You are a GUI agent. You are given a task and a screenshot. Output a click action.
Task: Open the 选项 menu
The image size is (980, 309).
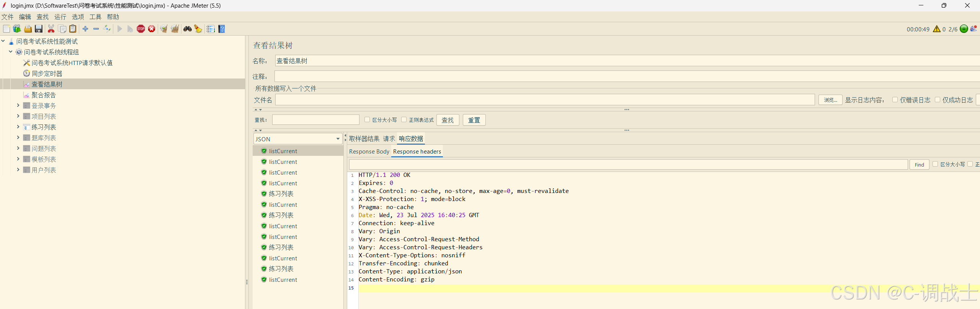[78, 17]
